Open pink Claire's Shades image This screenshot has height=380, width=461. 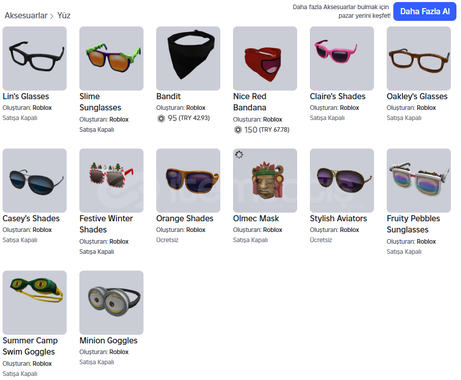coord(342,58)
